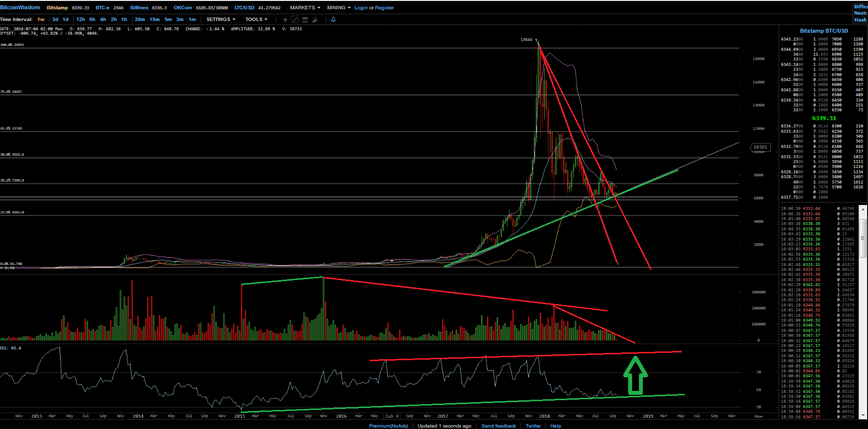
Task: Select the horizontal lines drawing tool
Action: coord(305,20)
